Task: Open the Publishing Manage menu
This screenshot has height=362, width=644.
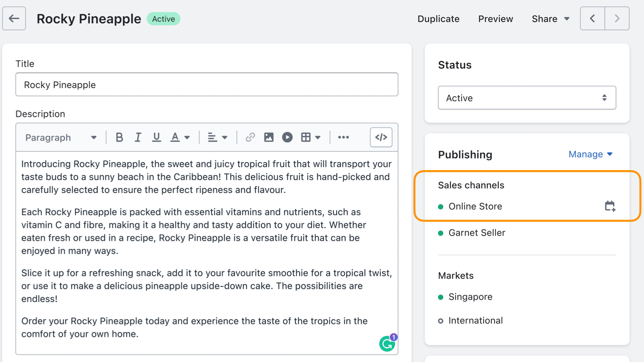Action: (x=590, y=154)
